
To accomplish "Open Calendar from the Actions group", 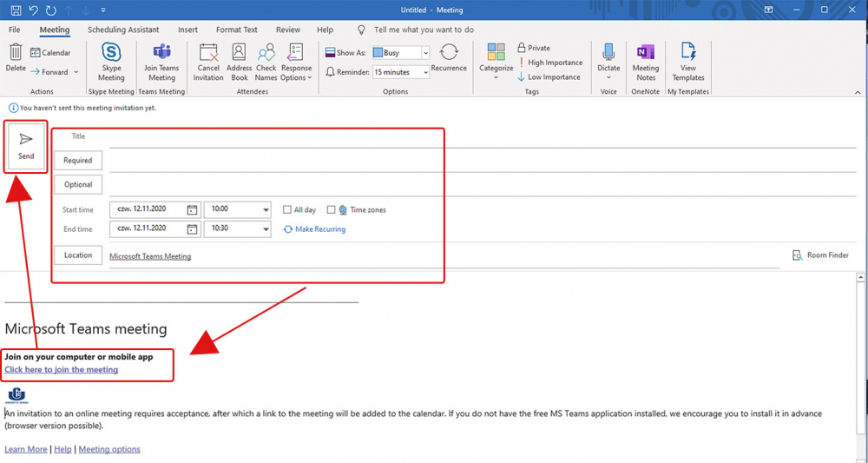I will point(50,53).
